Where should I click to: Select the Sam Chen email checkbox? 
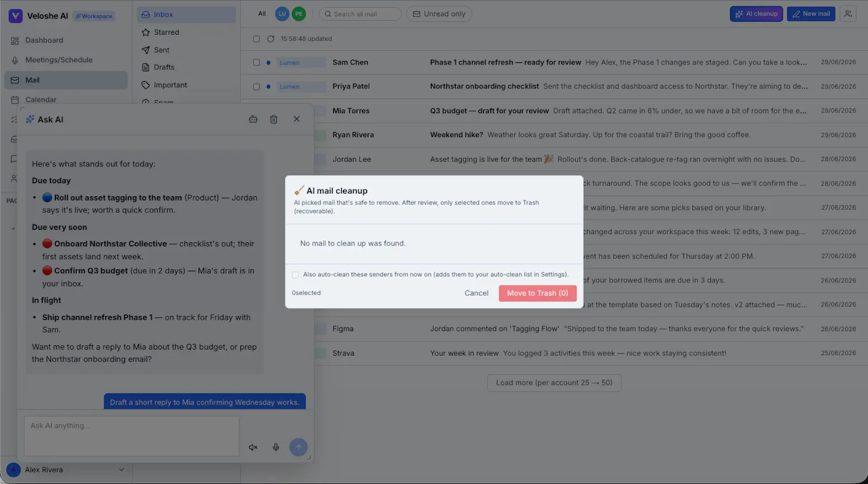[x=257, y=63]
